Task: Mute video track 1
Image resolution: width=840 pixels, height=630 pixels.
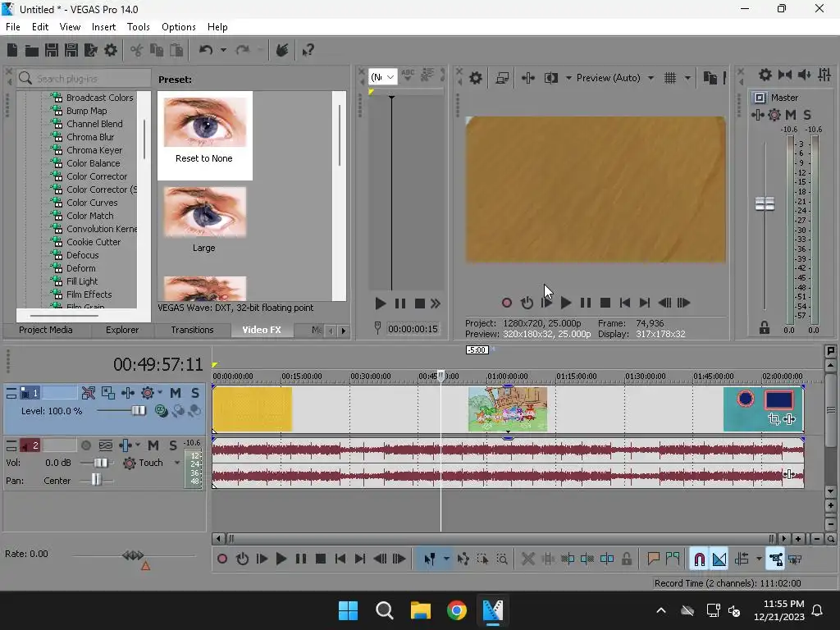Action: (176, 393)
